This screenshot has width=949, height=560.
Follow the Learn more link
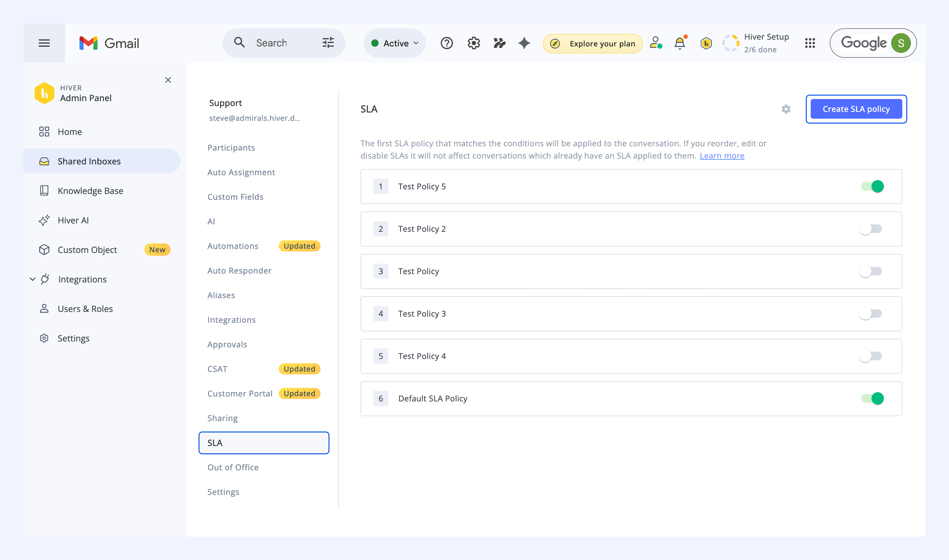click(x=722, y=156)
